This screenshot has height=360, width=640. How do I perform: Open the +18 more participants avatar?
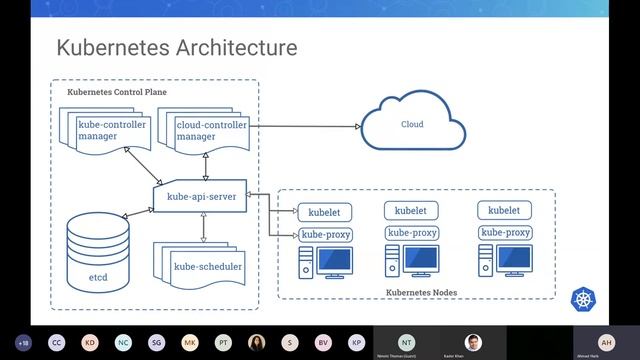click(23, 343)
